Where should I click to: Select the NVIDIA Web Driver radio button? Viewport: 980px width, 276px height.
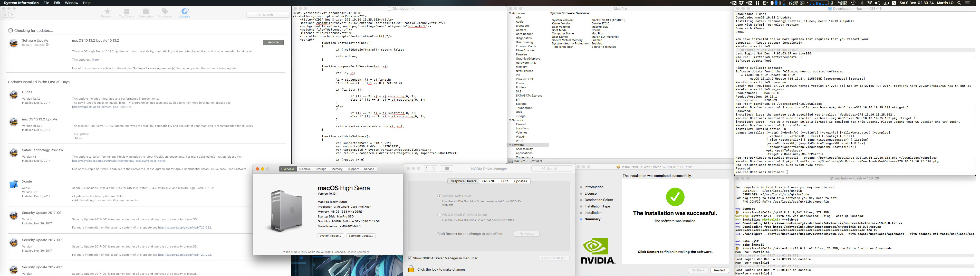tap(439, 196)
